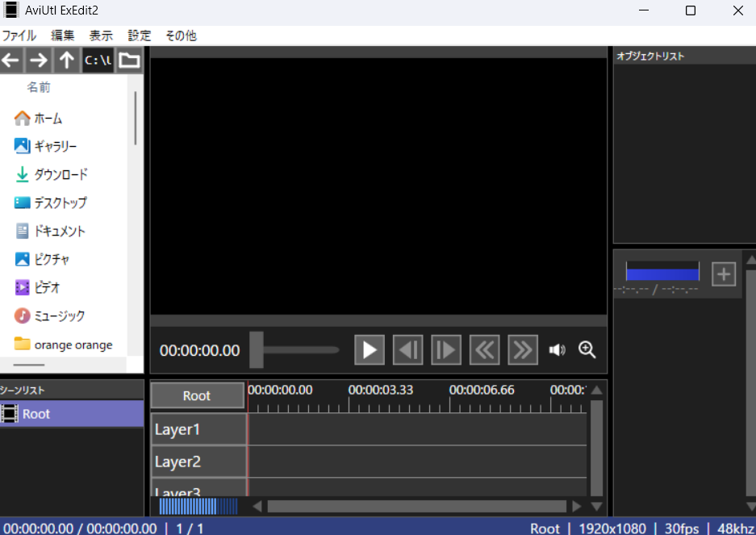Maximize the AviUtl ExEdit2 window
The height and width of the screenshot is (535, 756).
point(691,10)
